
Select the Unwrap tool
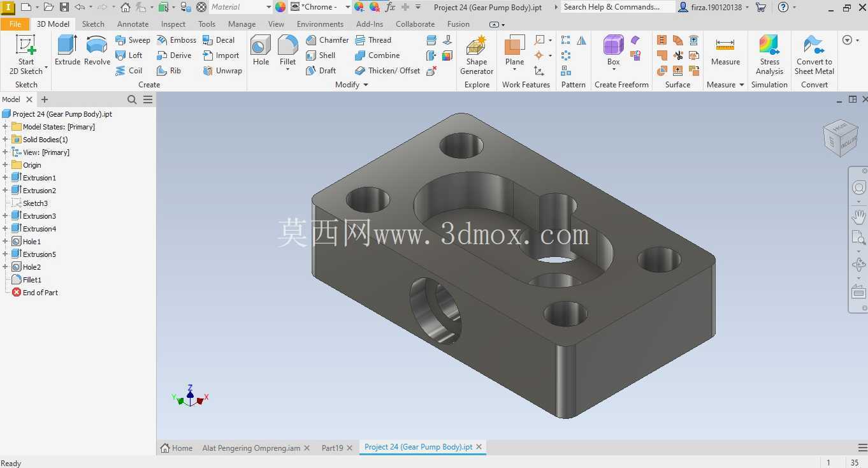[x=222, y=71]
